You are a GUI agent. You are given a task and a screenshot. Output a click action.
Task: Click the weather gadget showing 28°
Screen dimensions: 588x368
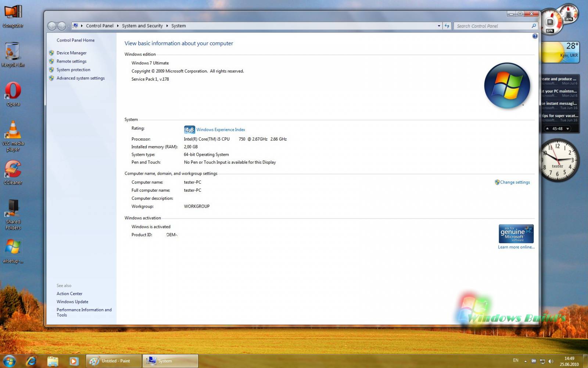point(560,52)
